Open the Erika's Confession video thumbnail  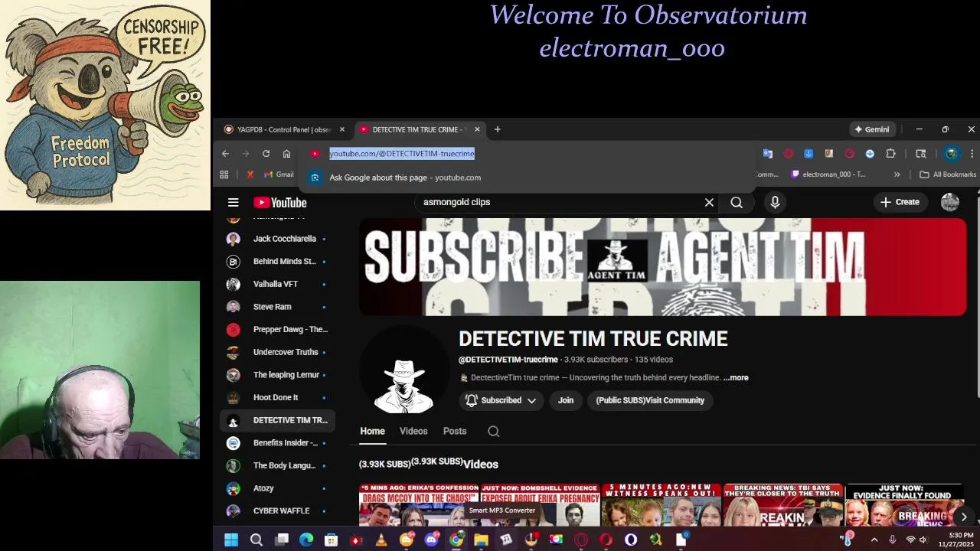pyautogui.click(x=419, y=505)
